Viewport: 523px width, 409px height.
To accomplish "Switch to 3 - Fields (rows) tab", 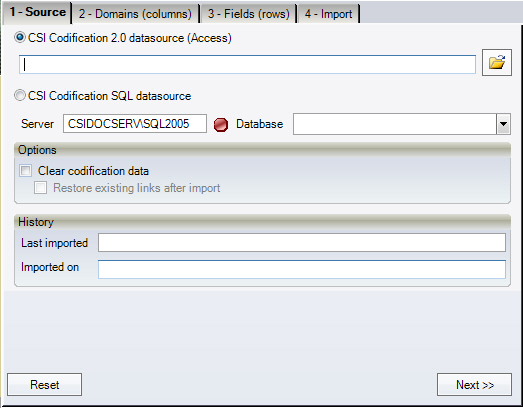I will pyautogui.click(x=248, y=14).
